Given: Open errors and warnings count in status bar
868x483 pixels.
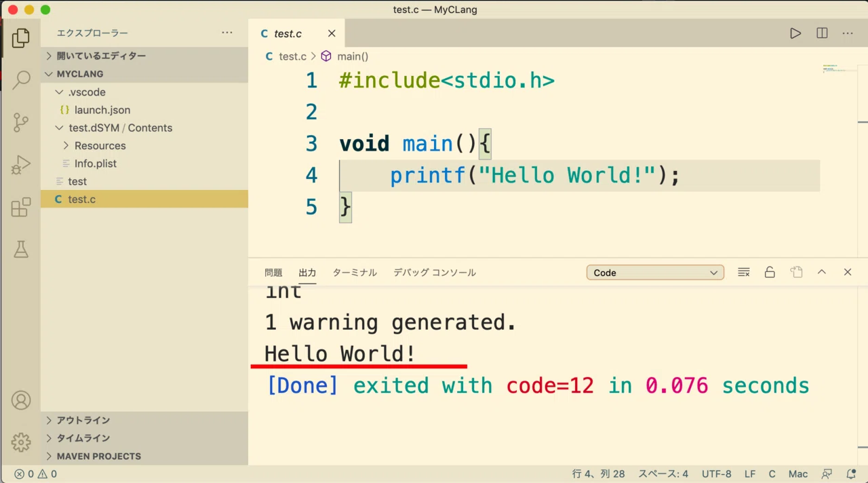Looking at the screenshot, I should pos(36,474).
